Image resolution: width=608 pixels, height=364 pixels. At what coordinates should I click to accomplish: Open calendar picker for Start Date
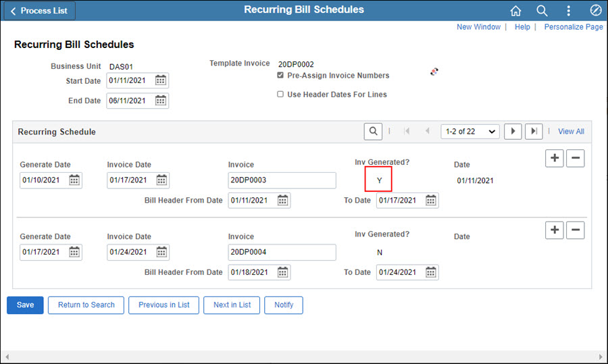click(161, 81)
